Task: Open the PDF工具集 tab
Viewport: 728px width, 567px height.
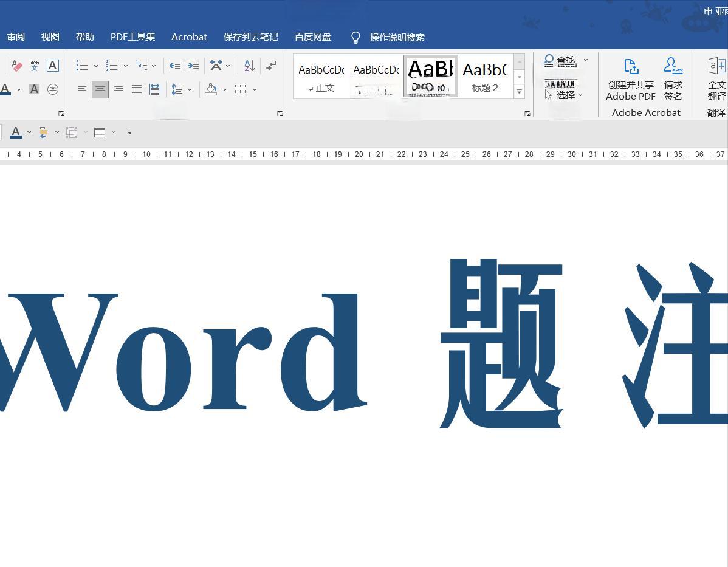Action: click(x=133, y=37)
